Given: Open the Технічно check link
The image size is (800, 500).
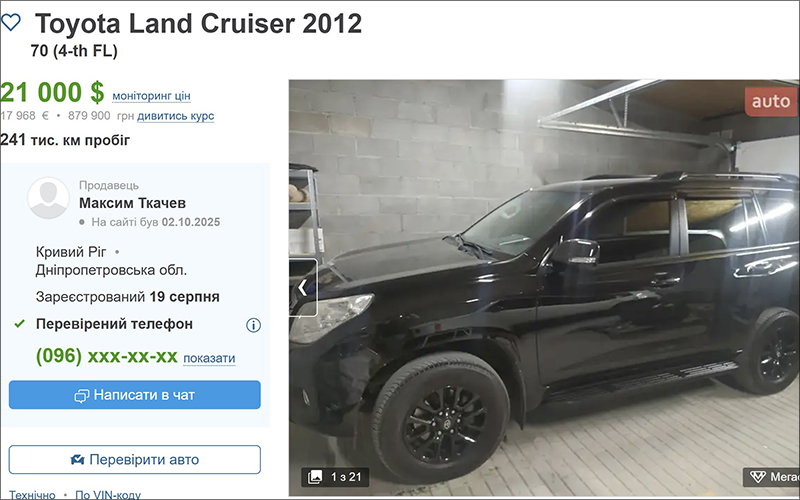Looking at the screenshot, I should tap(32, 494).
